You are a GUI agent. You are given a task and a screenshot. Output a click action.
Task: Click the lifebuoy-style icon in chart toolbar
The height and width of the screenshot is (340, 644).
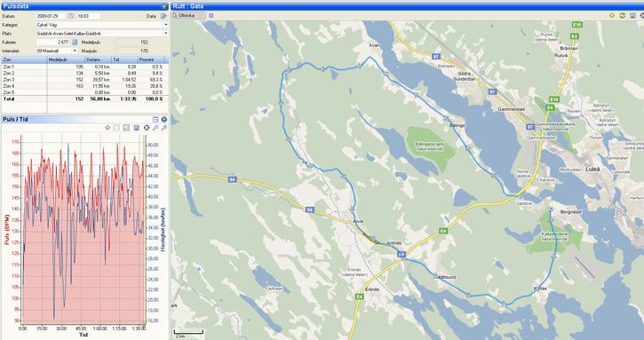[x=147, y=128]
